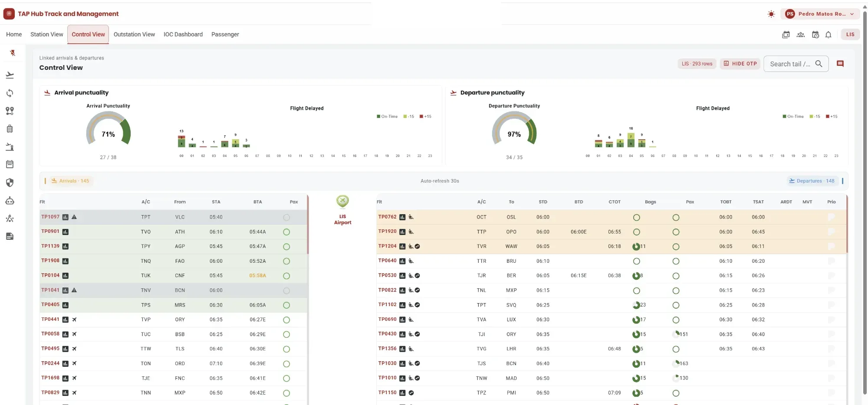Open the calendar events header icon
The image size is (868, 405).
coord(786,35)
